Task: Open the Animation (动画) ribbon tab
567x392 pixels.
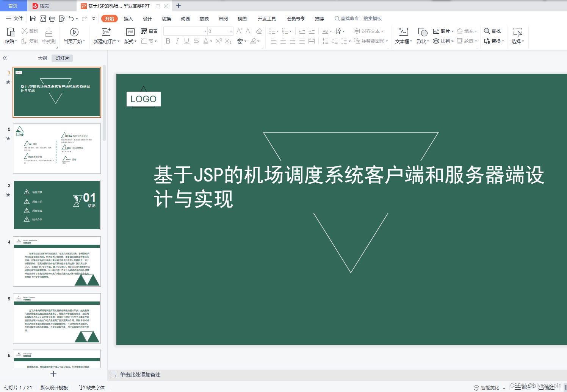Action: [185, 19]
